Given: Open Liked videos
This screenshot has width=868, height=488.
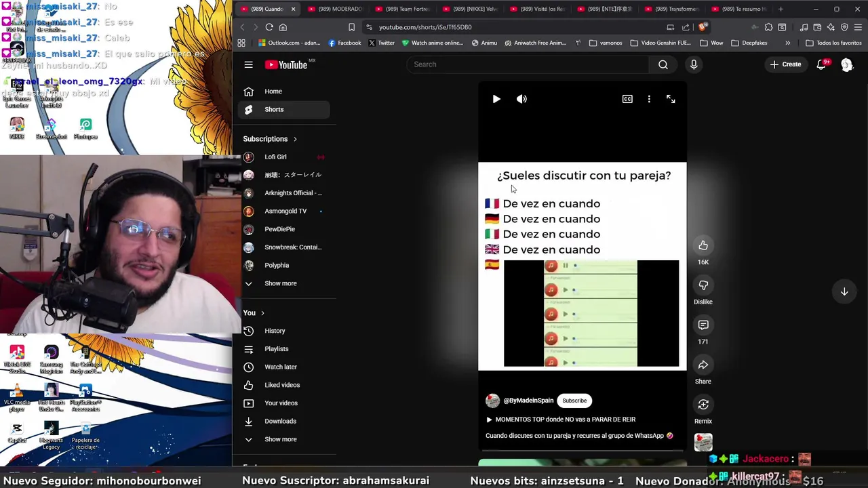Looking at the screenshot, I should 283,385.
